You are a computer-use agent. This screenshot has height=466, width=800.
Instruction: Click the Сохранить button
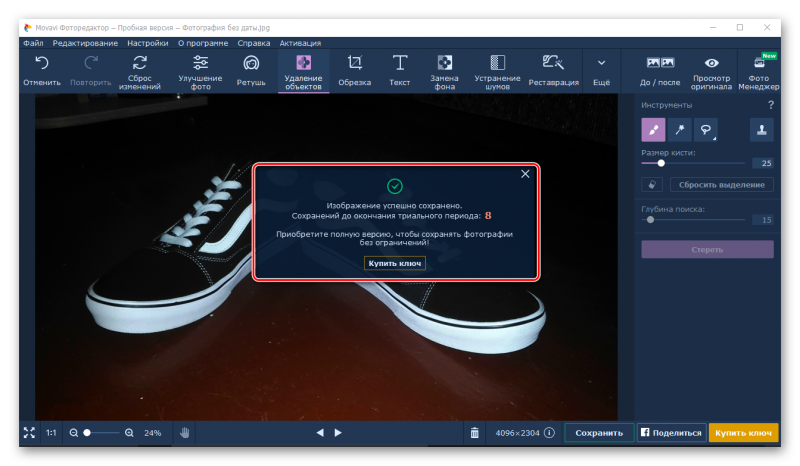click(599, 433)
